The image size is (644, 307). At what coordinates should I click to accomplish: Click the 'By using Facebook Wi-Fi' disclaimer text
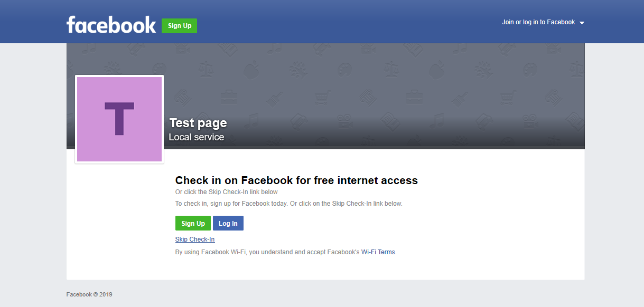(267, 252)
